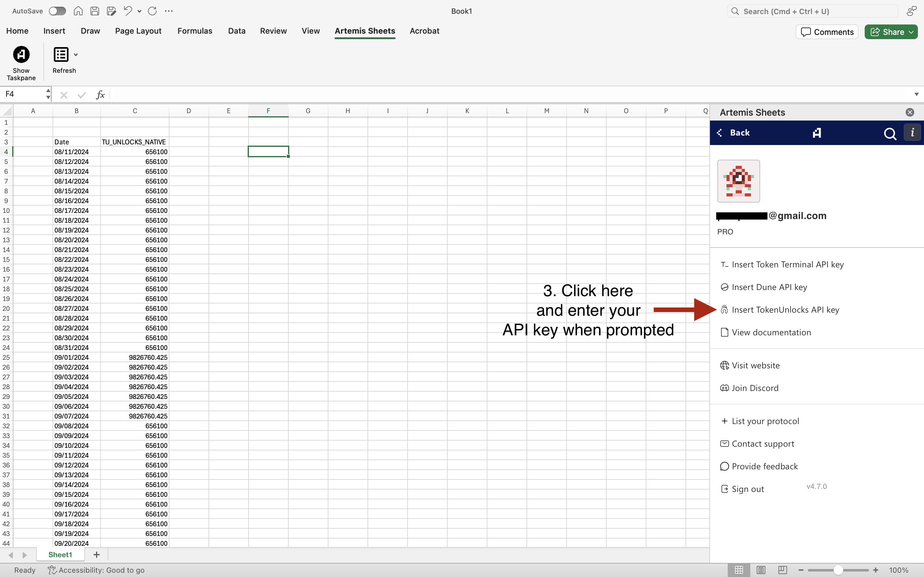Open the Show Taskpane Artemis button

pos(21,63)
